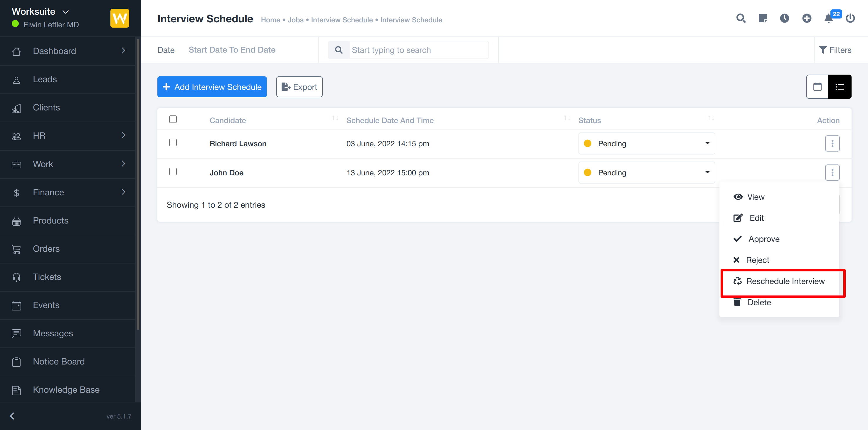
Task: Click the search text field
Action: [418, 50]
